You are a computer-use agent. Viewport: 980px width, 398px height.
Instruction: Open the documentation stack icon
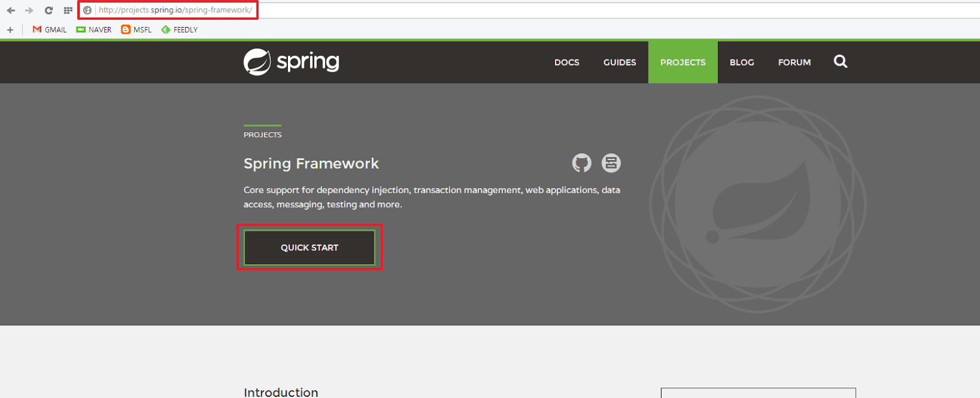pyautogui.click(x=611, y=163)
